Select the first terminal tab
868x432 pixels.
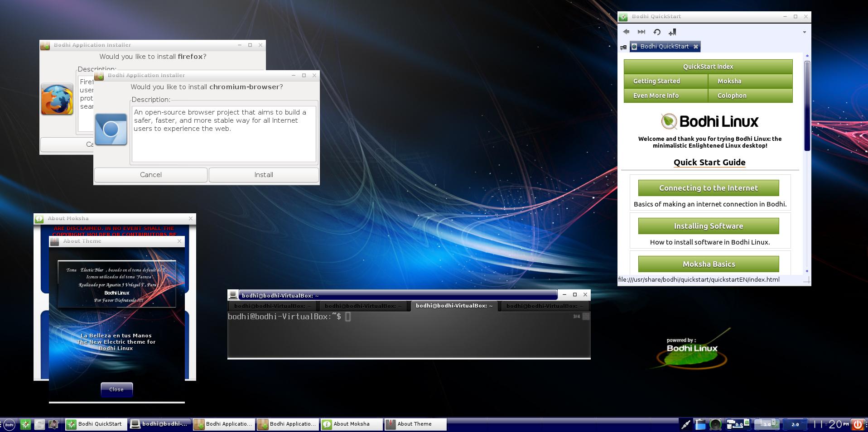(273, 306)
